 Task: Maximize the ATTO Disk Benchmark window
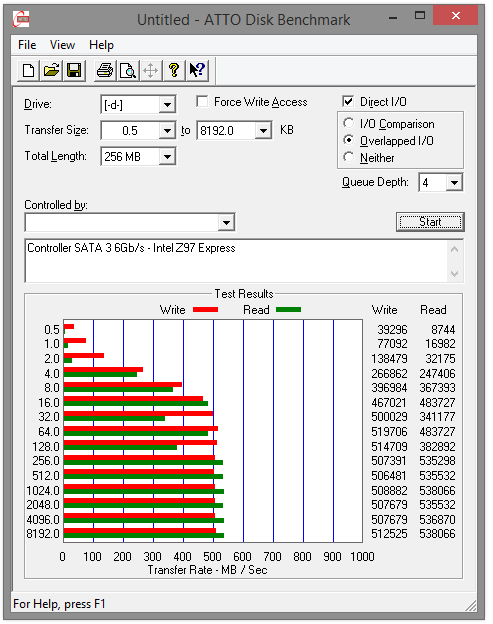(420, 16)
